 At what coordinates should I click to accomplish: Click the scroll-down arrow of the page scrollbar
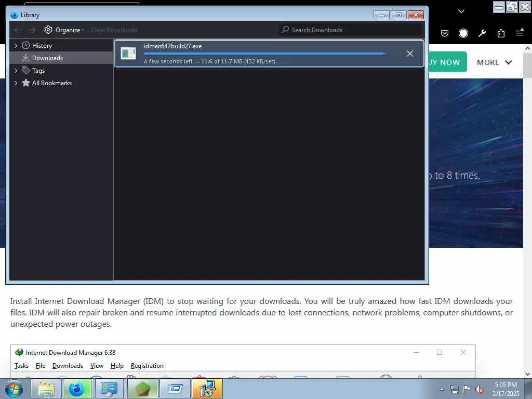(x=528, y=374)
